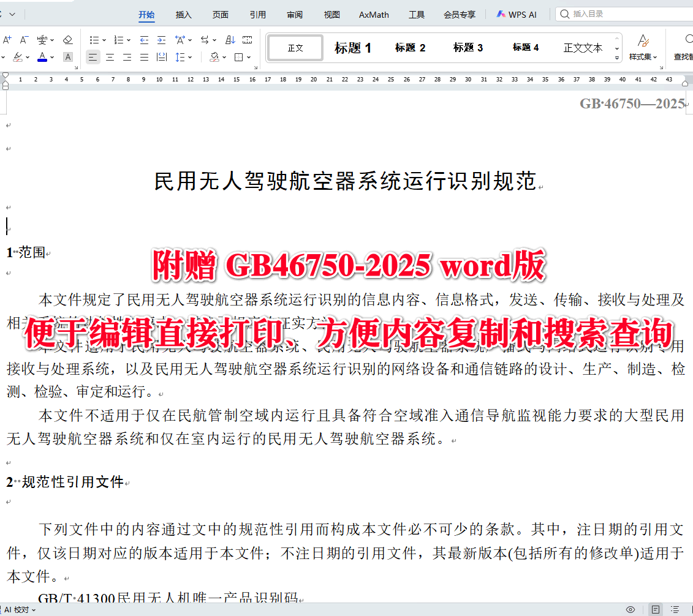This screenshot has width=693, height=616.
Task: Click the eye-protection mode icon in status bar
Action: pyautogui.click(x=631, y=609)
